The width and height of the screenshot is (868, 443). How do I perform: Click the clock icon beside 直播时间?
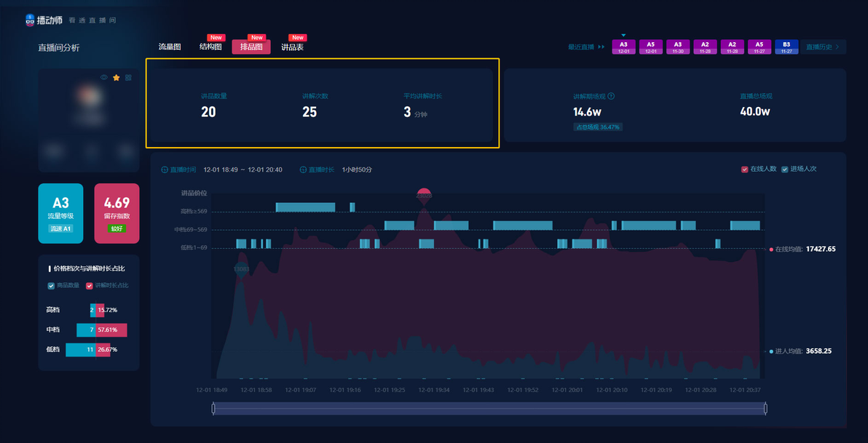tap(165, 169)
